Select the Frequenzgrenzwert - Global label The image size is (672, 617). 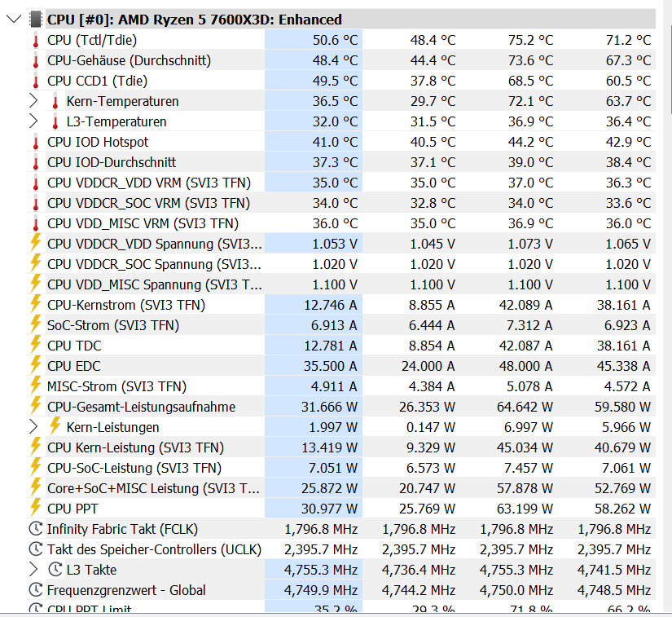126,590
